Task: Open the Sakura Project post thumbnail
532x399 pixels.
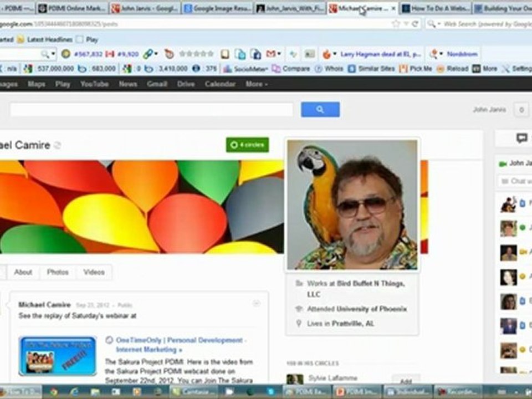Action: (58, 356)
